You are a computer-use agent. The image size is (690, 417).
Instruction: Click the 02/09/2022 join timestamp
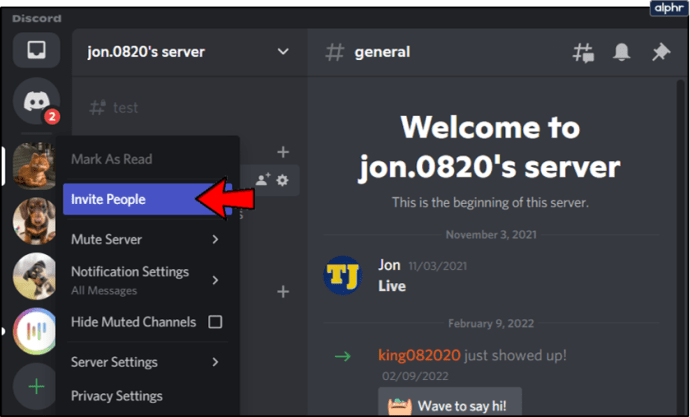click(x=415, y=377)
